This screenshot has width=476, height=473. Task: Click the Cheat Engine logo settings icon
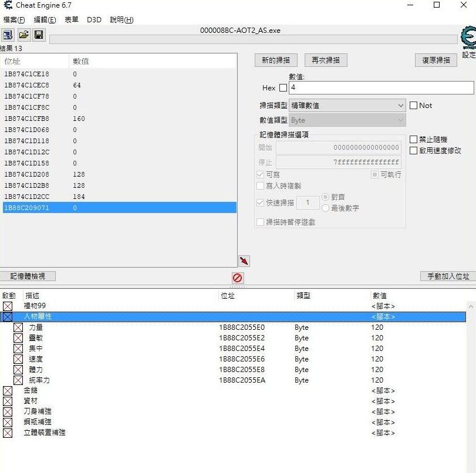coord(468,38)
